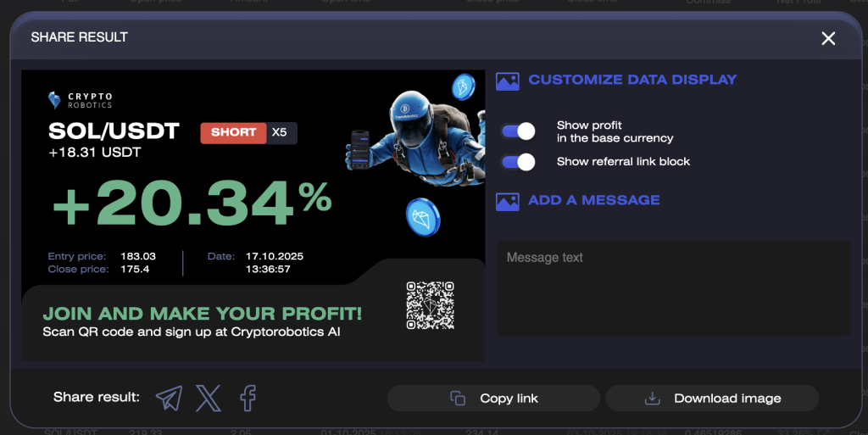Share the result via Telegram icon

pos(170,398)
